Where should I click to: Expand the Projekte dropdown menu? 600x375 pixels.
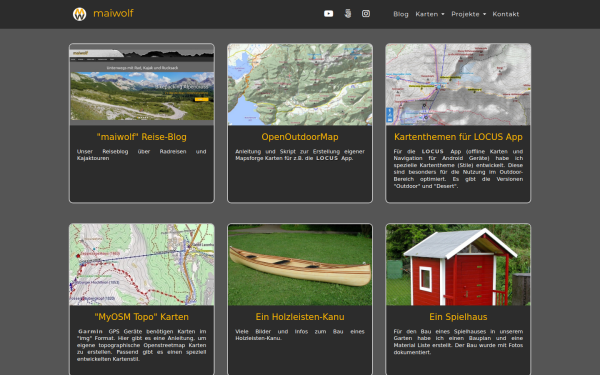468,14
